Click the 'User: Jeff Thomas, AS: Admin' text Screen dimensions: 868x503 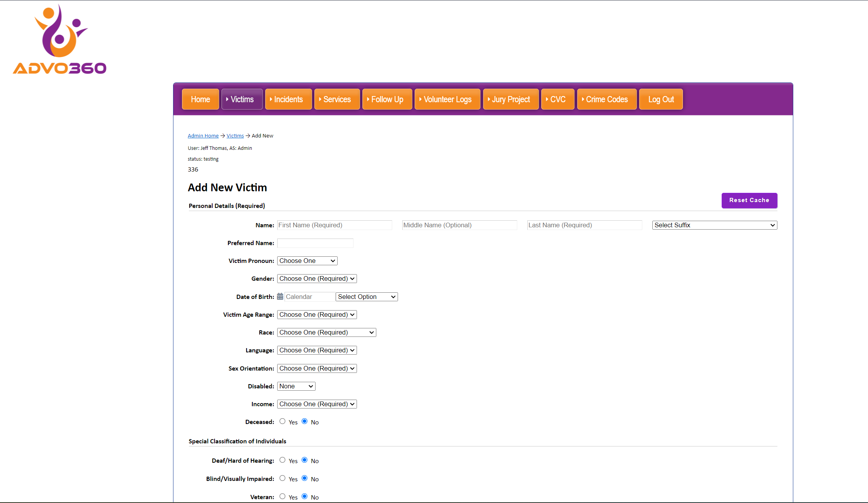(x=220, y=148)
